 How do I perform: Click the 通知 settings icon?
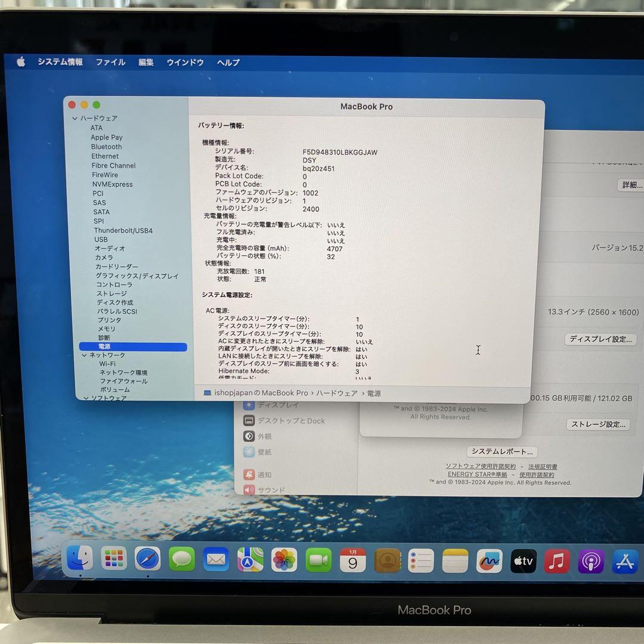[249, 475]
